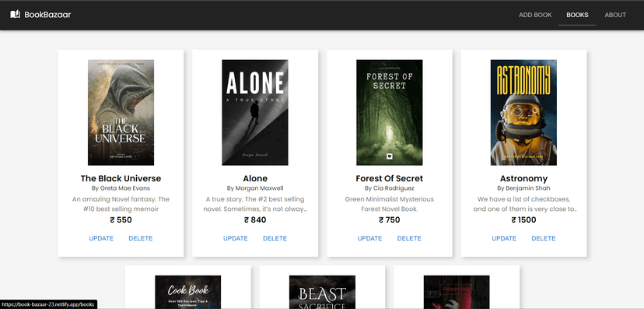
Task: Click the 'Green Minimalist Mysterious' description
Action: (x=390, y=204)
